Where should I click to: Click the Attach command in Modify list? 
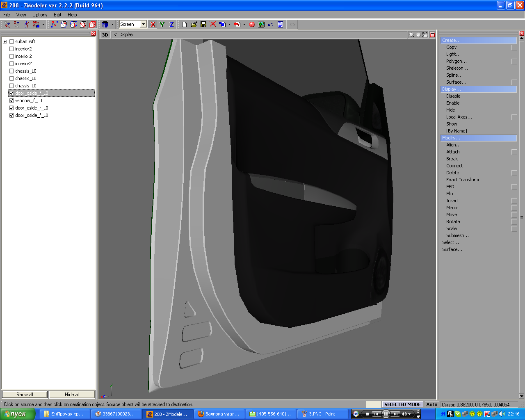(x=453, y=152)
